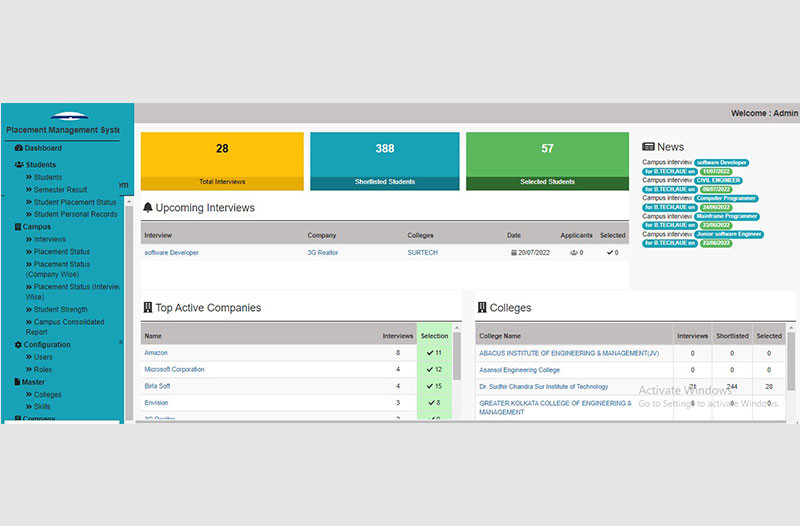Click the Colleges table vertical scrollbar

[x=792, y=370]
